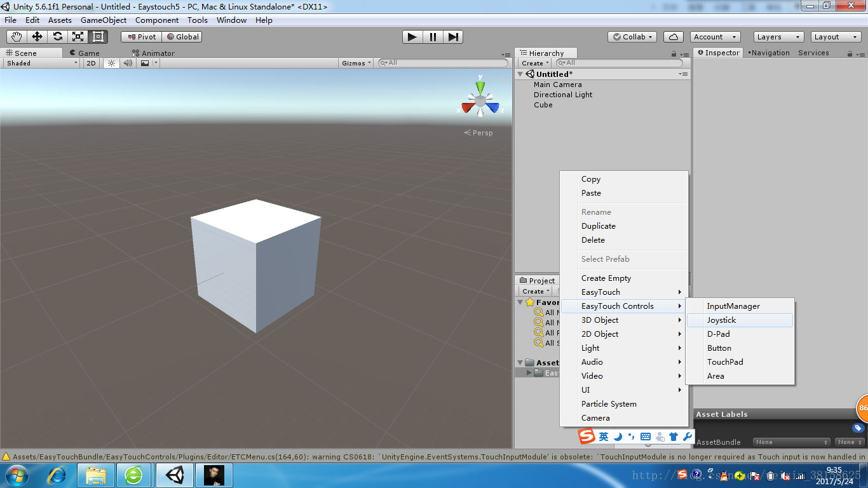This screenshot has height=488, width=868.
Task: Open the Component menu
Action: (x=157, y=20)
